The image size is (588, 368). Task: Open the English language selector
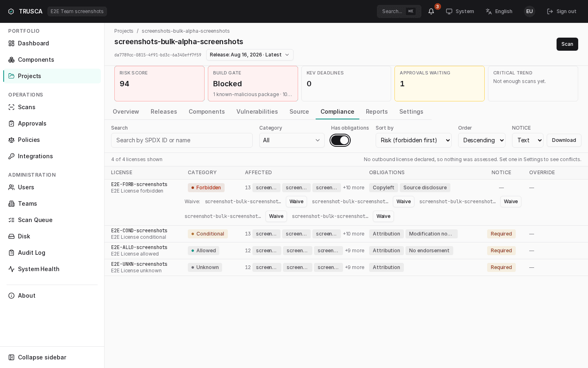coord(499,11)
